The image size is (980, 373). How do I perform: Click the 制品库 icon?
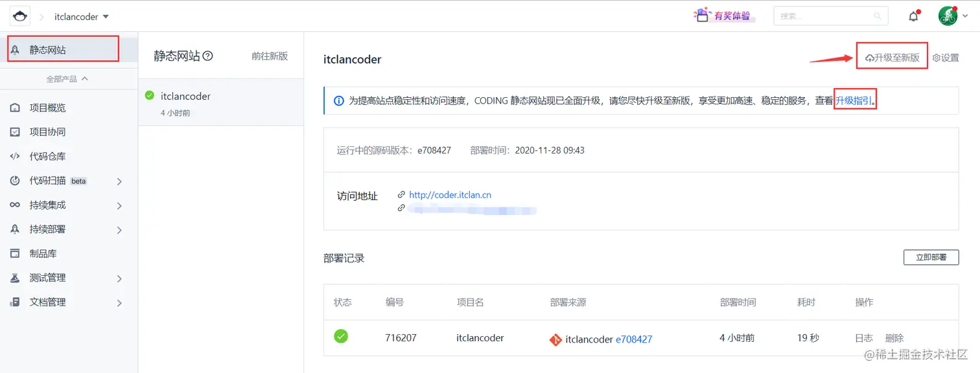(x=14, y=253)
